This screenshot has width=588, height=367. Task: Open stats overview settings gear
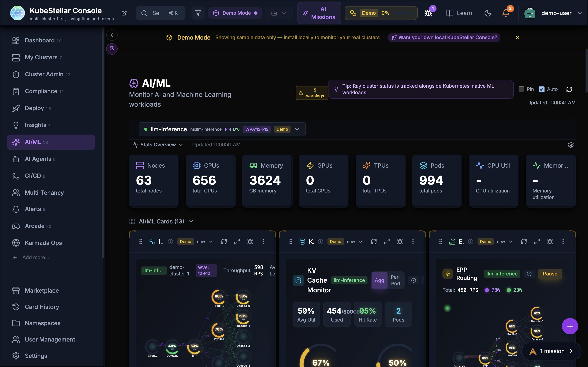point(570,145)
